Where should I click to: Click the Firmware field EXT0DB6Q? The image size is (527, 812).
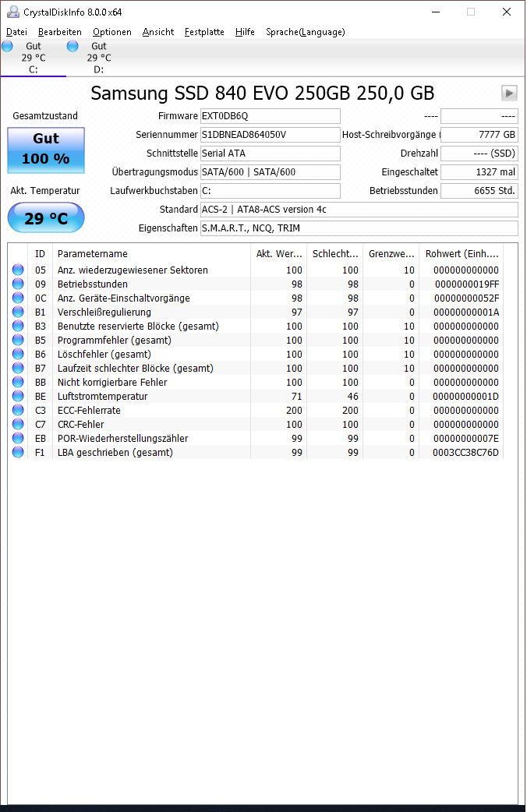(x=271, y=116)
